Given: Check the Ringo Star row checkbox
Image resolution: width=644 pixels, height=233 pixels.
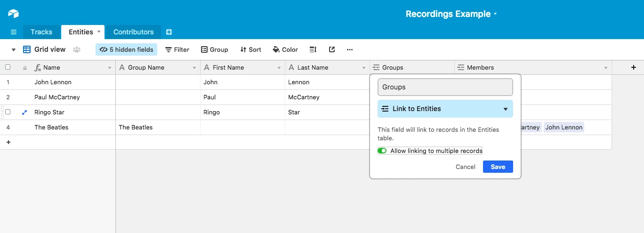Looking at the screenshot, I should click(x=8, y=112).
